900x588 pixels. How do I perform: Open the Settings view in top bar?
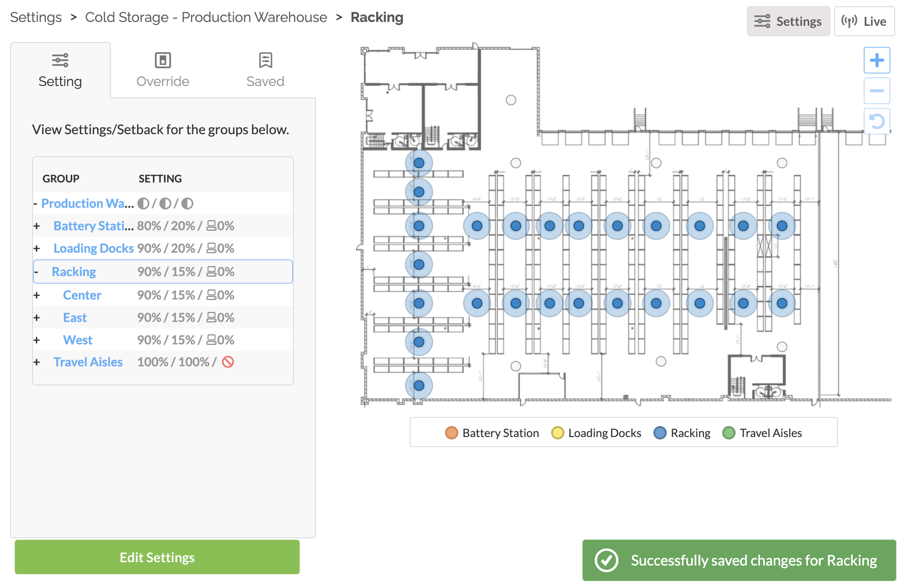click(x=788, y=21)
